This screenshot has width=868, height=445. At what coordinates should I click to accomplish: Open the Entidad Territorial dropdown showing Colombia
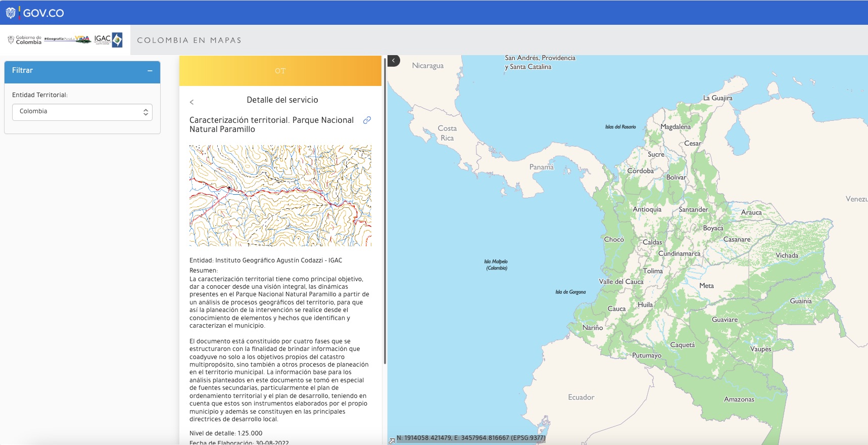tap(82, 112)
